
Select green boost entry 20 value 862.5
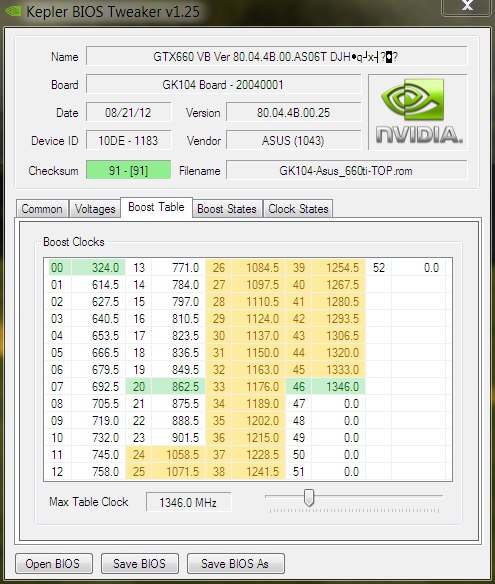pyautogui.click(x=178, y=386)
